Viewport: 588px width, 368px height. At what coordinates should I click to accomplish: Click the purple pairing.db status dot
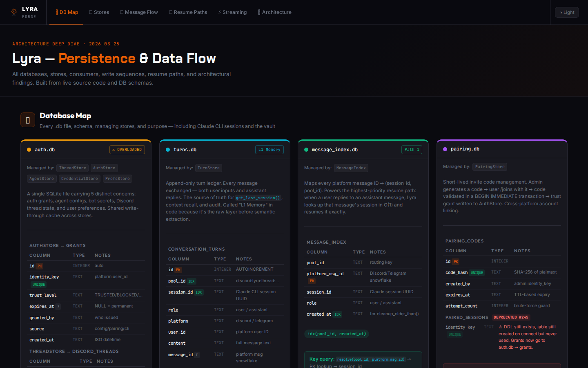coord(445,149)
